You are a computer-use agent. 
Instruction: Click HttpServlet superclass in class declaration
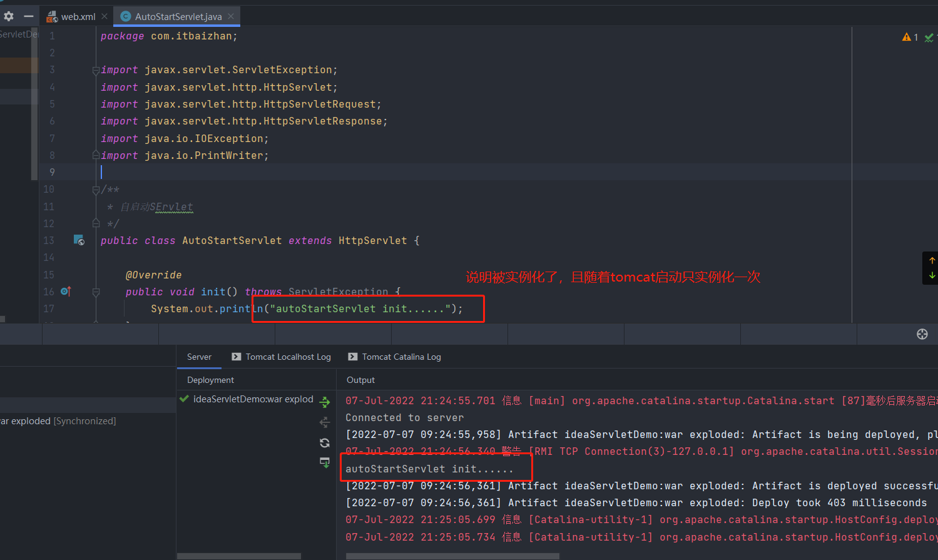tap(373, 241)
